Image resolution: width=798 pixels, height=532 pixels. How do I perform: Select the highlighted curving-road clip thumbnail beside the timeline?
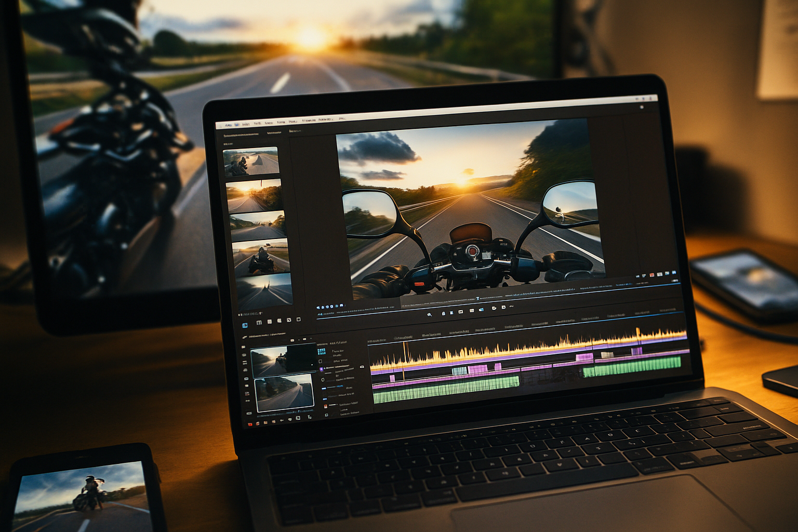(285, 392)
